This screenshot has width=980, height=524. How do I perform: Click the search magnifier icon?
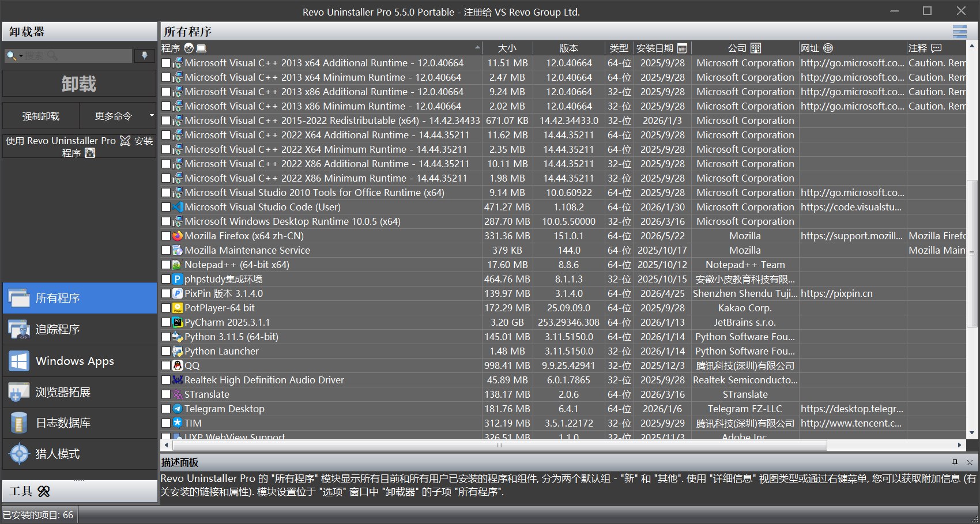point(10,55)
